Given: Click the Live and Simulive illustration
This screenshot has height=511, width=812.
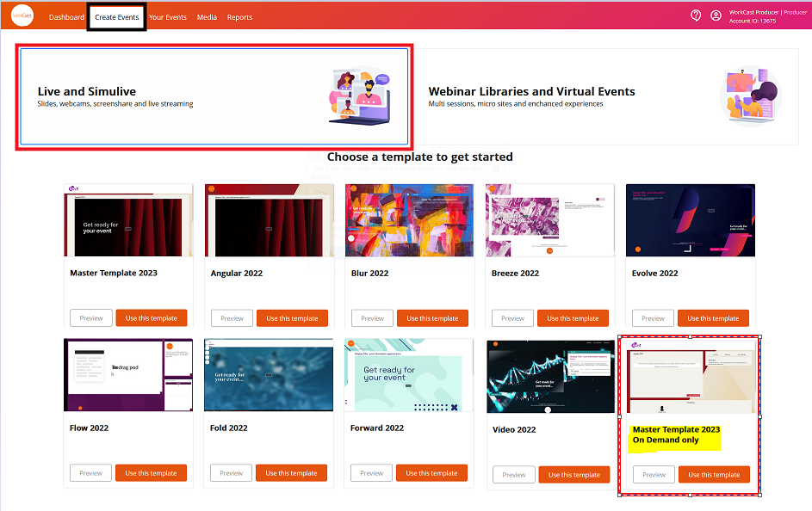Looking at the screenshot, I should click(361, 96).
